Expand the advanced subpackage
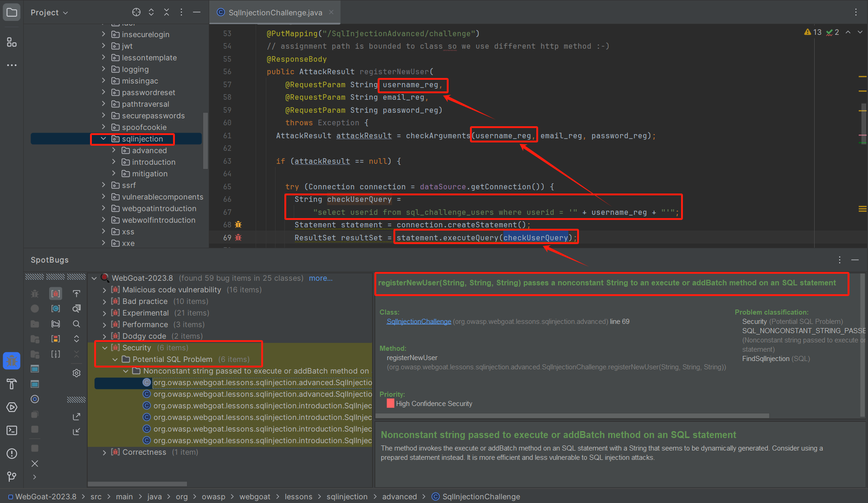868x503 pixels. pos(114,150)
